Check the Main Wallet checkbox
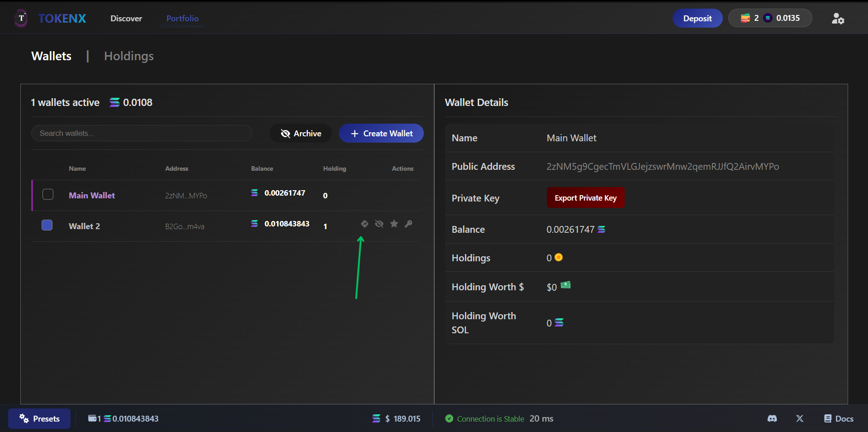This screenshot has height=432, width=868. (x=47, y=194)
